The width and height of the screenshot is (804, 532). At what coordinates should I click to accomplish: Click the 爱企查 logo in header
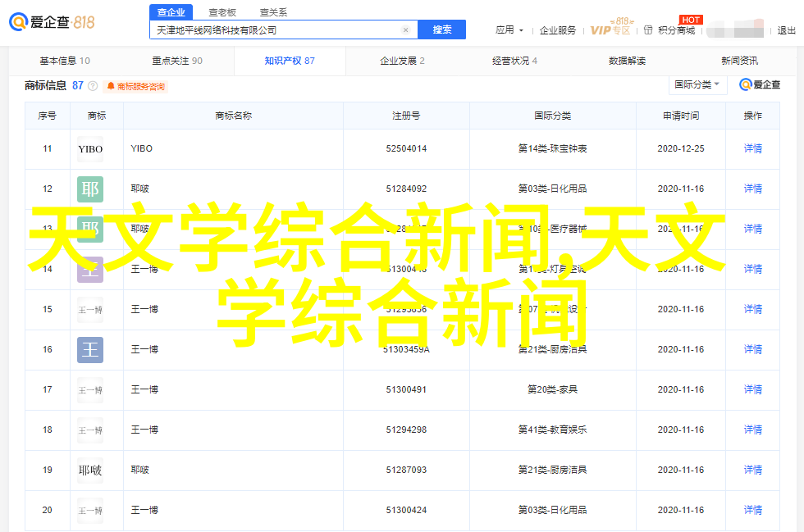click(52, 22)
